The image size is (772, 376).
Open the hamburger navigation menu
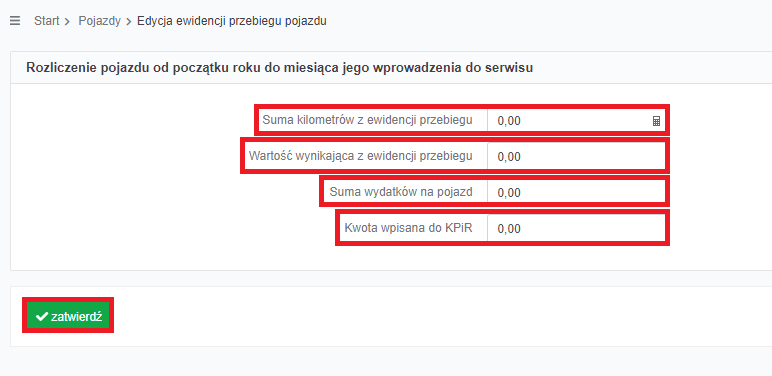point(15,21)
